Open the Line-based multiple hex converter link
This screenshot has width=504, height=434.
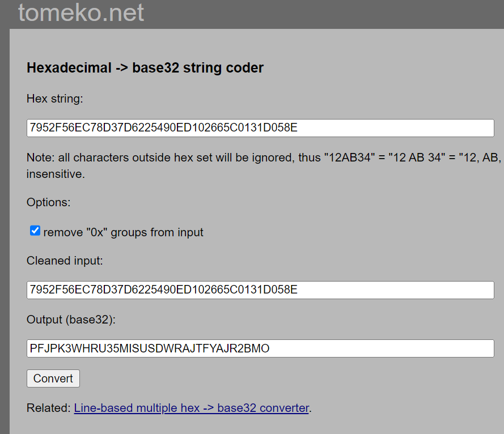(x=192, y=408)
